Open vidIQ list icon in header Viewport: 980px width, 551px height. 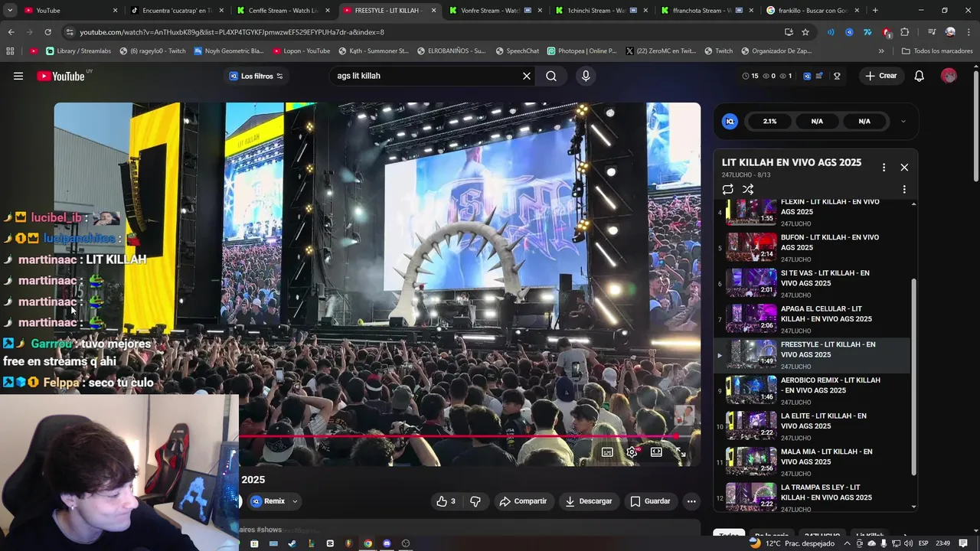(x=819, y=76)
